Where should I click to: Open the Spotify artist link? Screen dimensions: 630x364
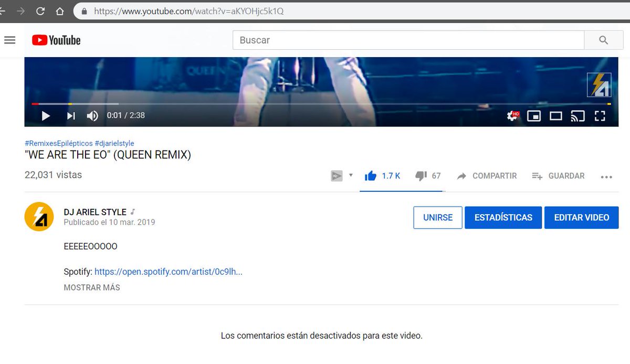point(169,272)
